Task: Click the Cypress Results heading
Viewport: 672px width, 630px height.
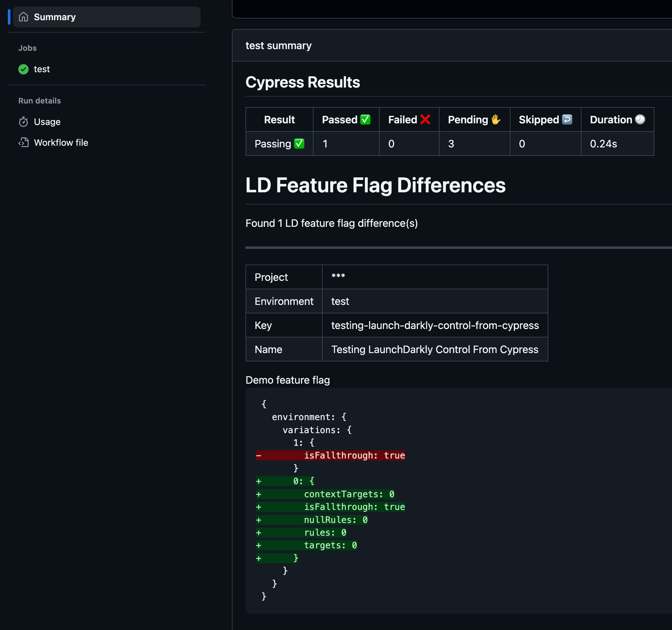Action: 303,82
